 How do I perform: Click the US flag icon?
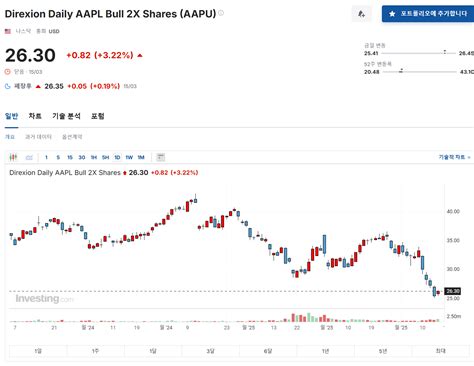click(8, 31)
